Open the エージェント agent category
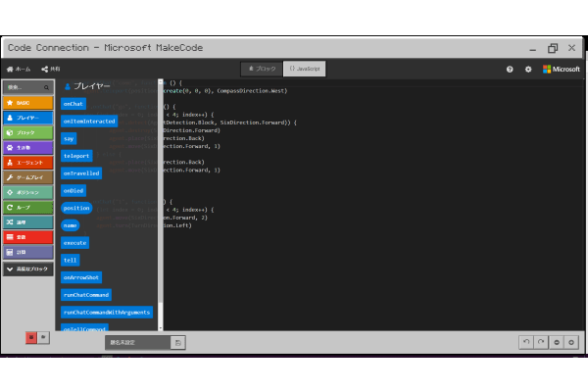Image resolution: width=588 pixels, height=392 pixels. coord(28,163)
